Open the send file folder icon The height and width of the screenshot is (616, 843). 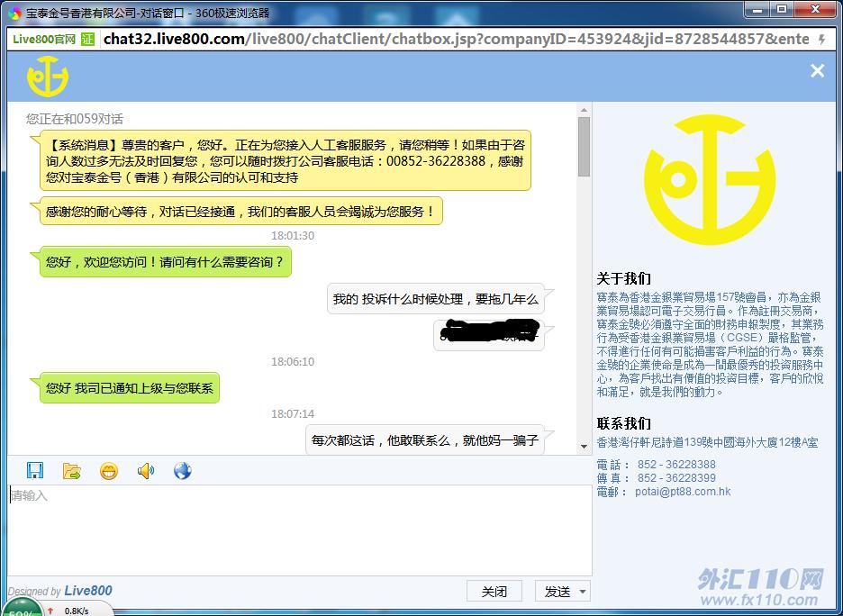point(71,471)
